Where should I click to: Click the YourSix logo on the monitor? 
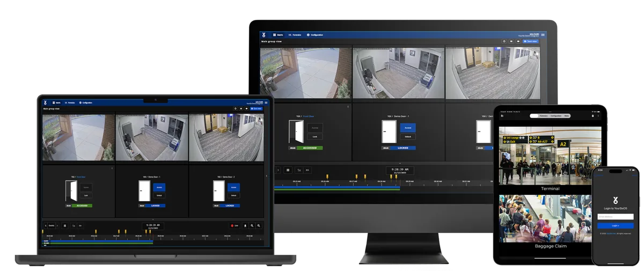(x=264, y=35)
